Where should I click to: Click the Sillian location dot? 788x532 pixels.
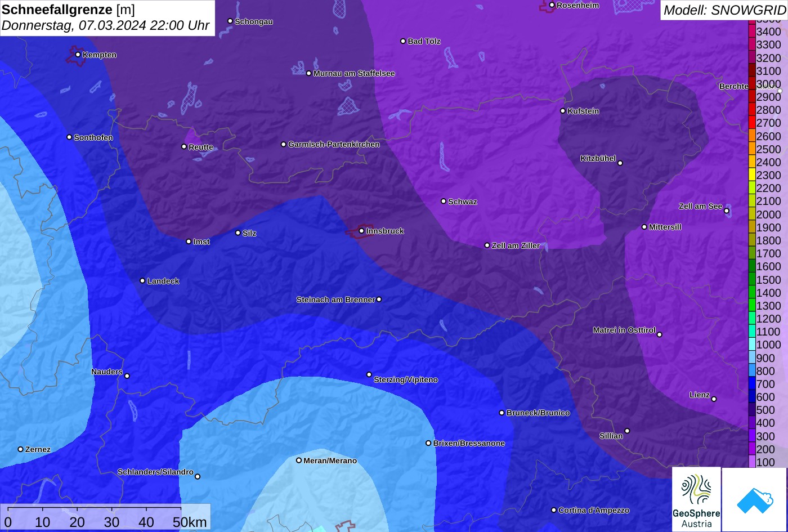[627, 431]
